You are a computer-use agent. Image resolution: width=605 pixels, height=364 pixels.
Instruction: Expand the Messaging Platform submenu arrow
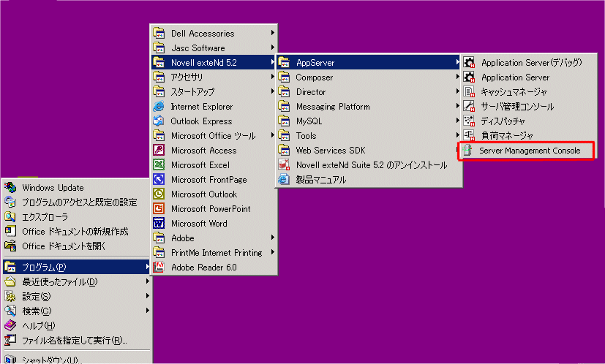pyautogui.click(x=458, y=106)
